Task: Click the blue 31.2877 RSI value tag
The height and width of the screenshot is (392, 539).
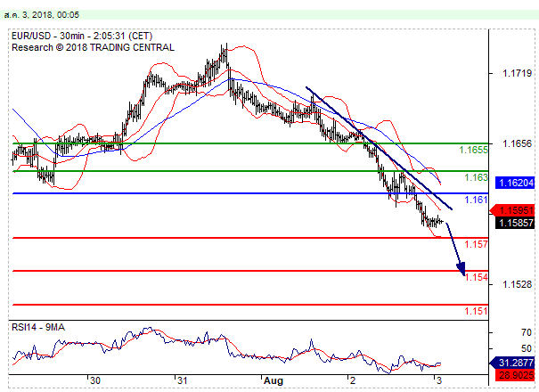Action: point(513,363)
